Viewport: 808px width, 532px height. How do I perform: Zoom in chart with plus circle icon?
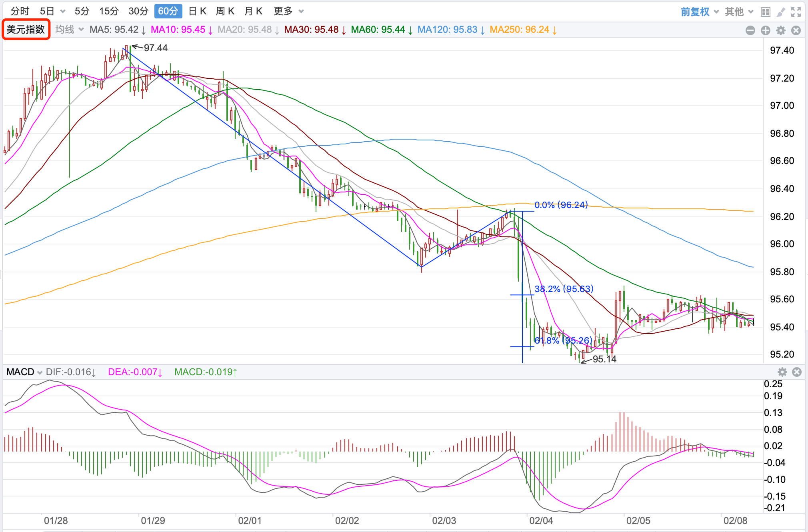tap(766, 30)
